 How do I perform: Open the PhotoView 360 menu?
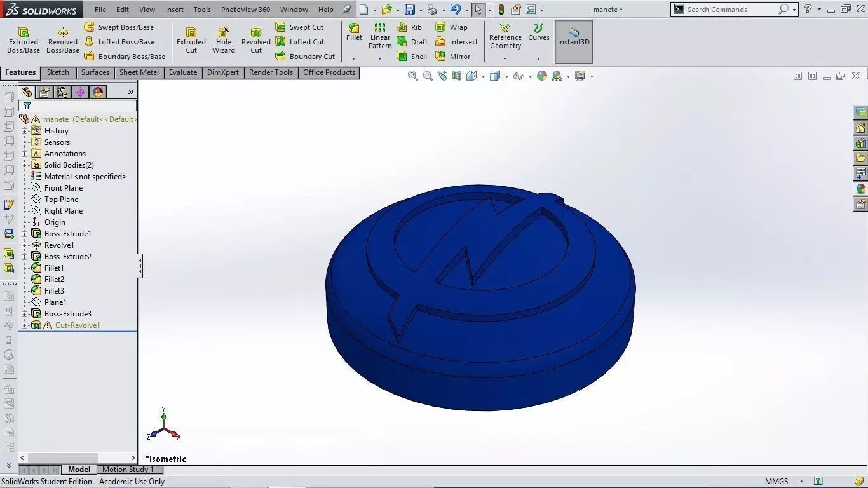point(245,10)
